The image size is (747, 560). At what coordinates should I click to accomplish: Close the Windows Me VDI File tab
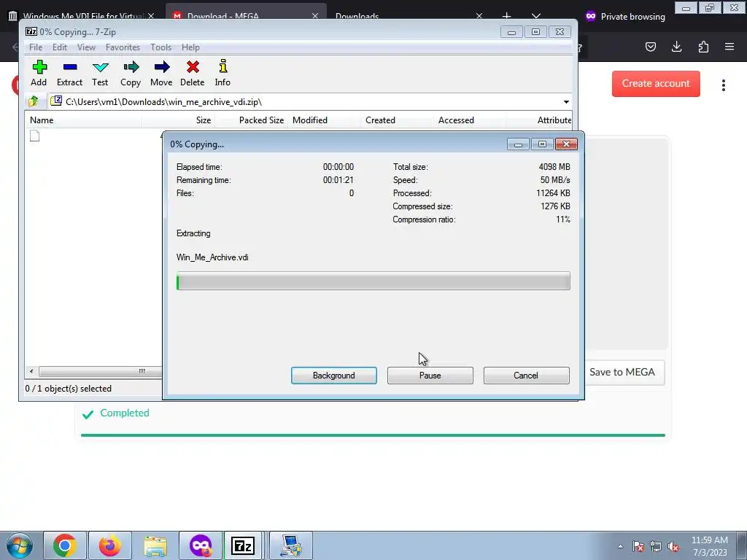(x=150, y=16)
